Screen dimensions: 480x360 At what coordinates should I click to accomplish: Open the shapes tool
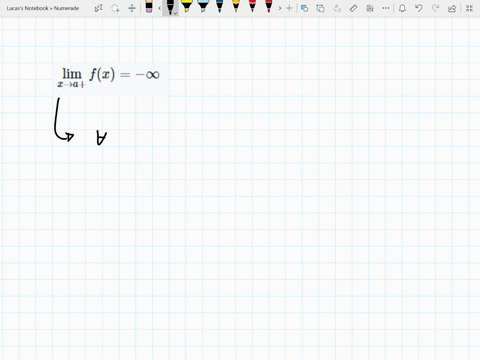pos(304,8)
